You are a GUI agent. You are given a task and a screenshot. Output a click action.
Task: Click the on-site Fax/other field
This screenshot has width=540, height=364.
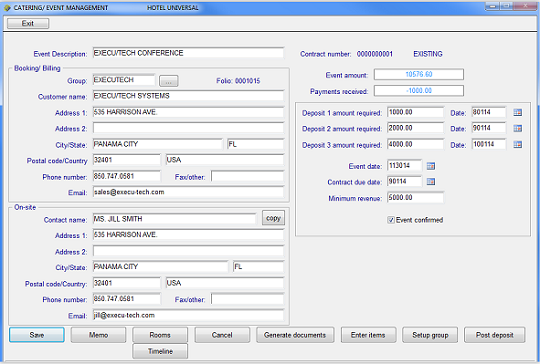248,299
